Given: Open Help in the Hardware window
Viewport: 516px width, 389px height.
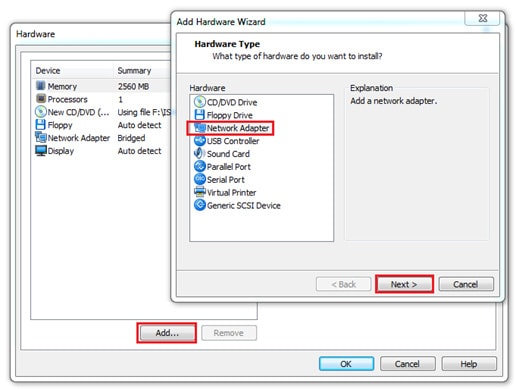Looking at the screenshot, I should (469, 364).
